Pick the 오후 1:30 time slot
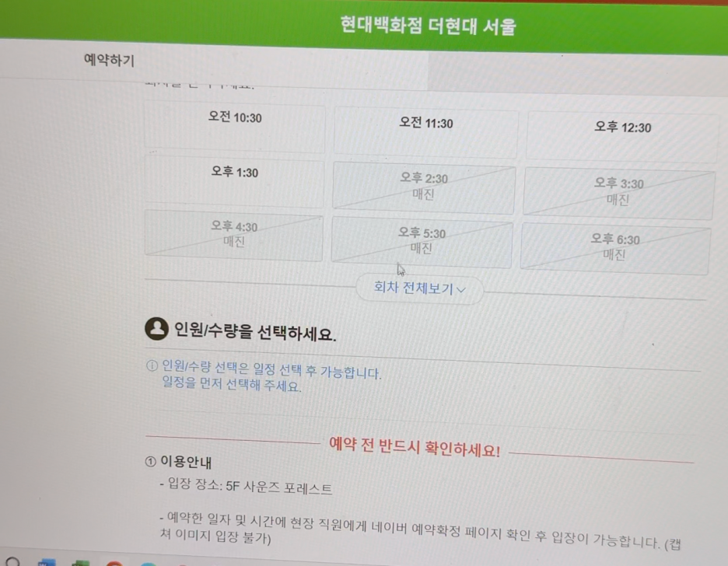Viewport: 728px width, 566px height. click(x=234, y=181)
